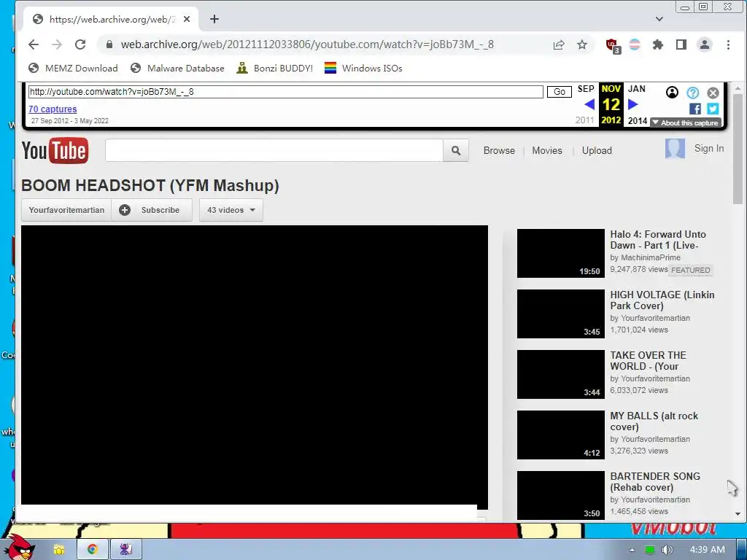The width and height of the screenshot is (747, 560).
Task: Subscribe to Yourfavoritemartian
Action: pyautogui.click(x=152, y=210)
